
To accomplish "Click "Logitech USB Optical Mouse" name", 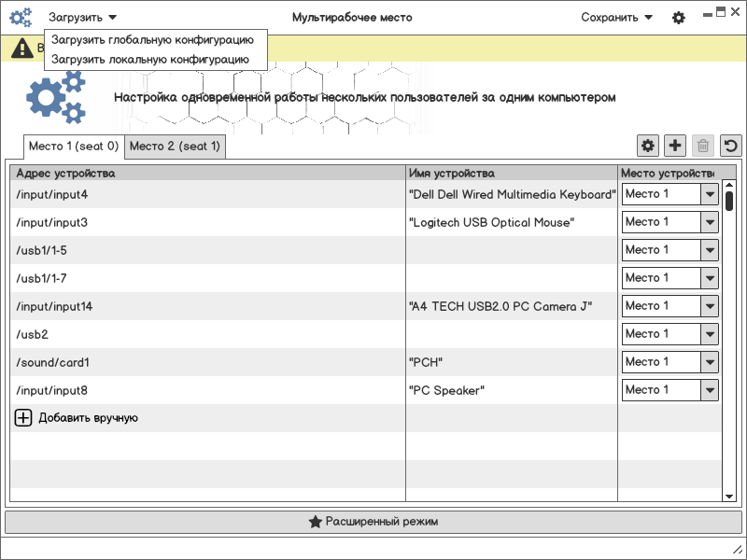I will (x=492, y=222).
